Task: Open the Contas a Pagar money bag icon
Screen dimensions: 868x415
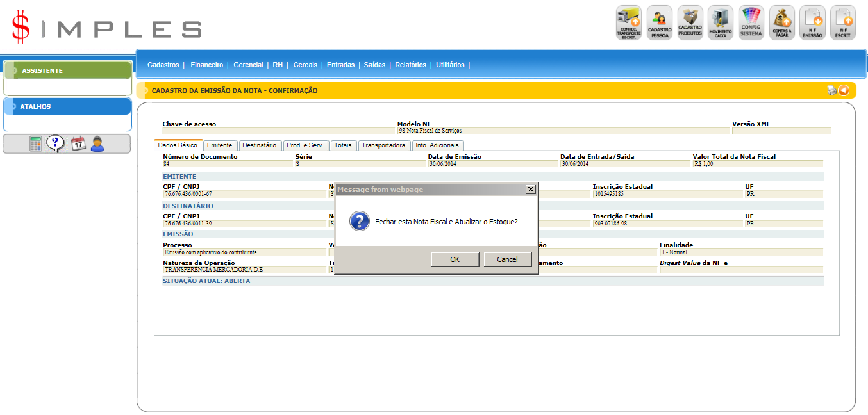Action: click(781, 23)
